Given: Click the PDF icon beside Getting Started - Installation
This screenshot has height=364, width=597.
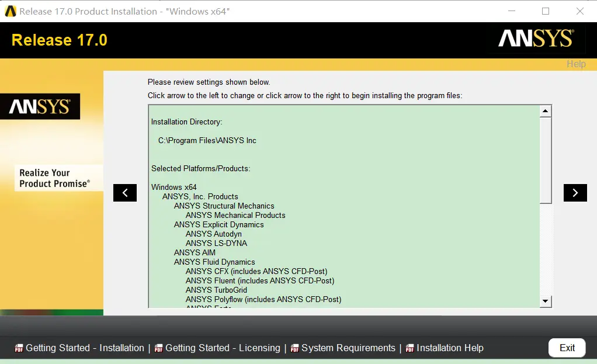Looking at the screenshot, I should (19, 348).
